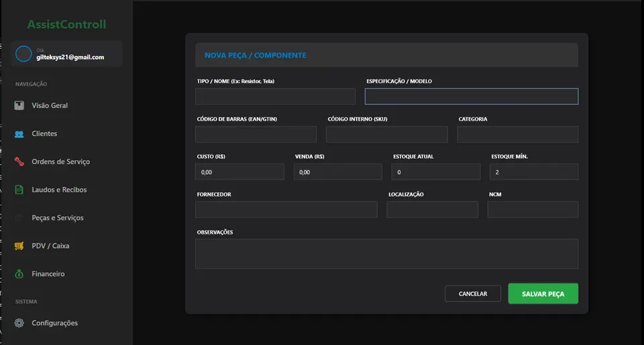This screenshot has height=345, width=644.
Task: Click the Estoque Mín. field
Action: pyautogui.click(x=534, y=172)
